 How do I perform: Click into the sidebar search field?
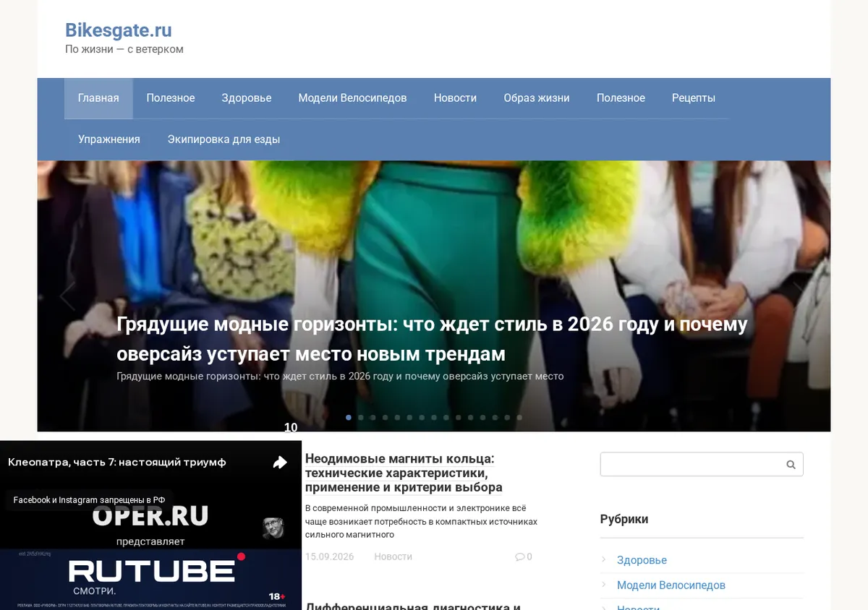pyautogui.click(x=692, y=465)
